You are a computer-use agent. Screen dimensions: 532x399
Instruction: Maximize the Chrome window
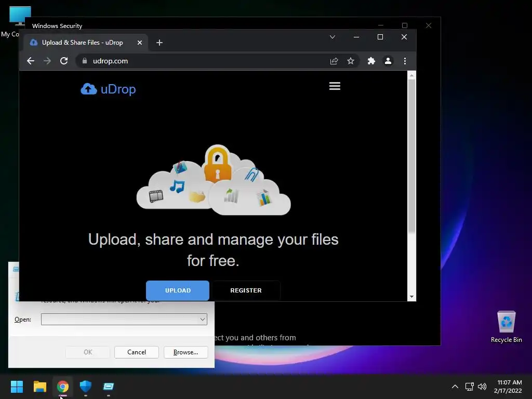pos(380,37)
